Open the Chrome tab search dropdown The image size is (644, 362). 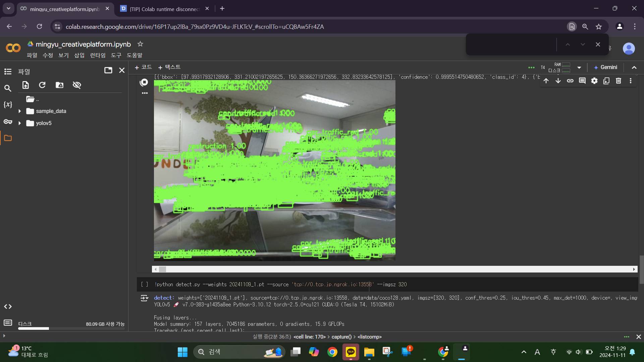(x=8, y=8)
